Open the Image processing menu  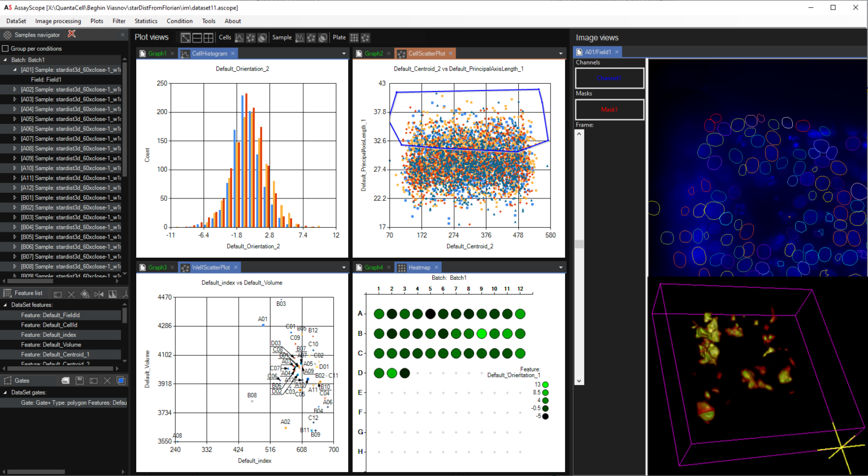click(x=58, y=21)
